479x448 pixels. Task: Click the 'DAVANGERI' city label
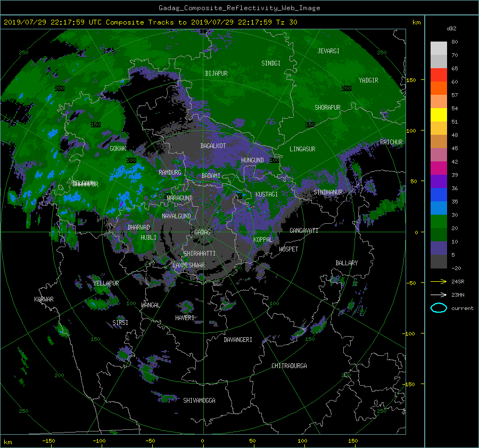(238, 340)
